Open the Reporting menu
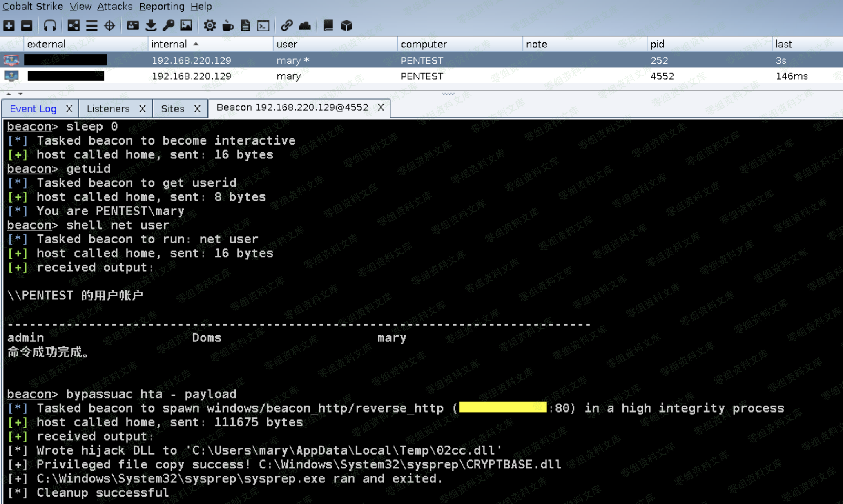This screenshot has width=843, height=504. [162, 7]
